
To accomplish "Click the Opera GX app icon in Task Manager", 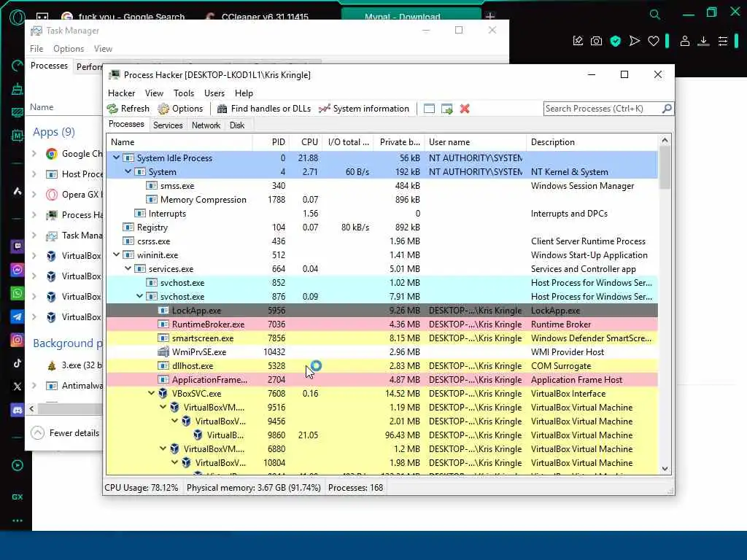I will (52, 194).
